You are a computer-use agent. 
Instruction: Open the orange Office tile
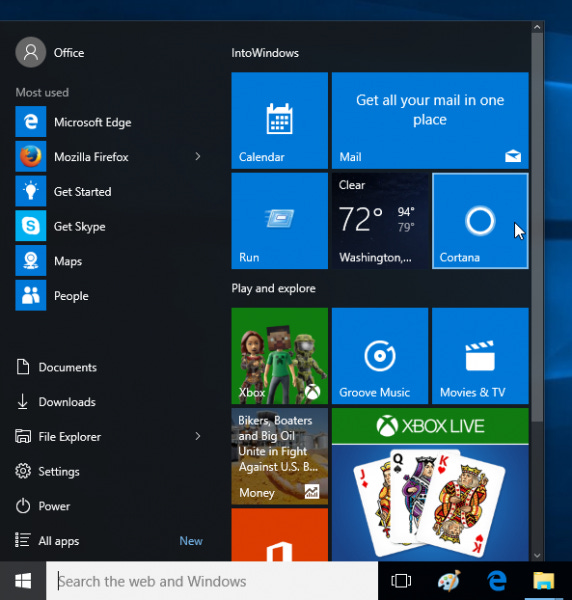point(279,535)
